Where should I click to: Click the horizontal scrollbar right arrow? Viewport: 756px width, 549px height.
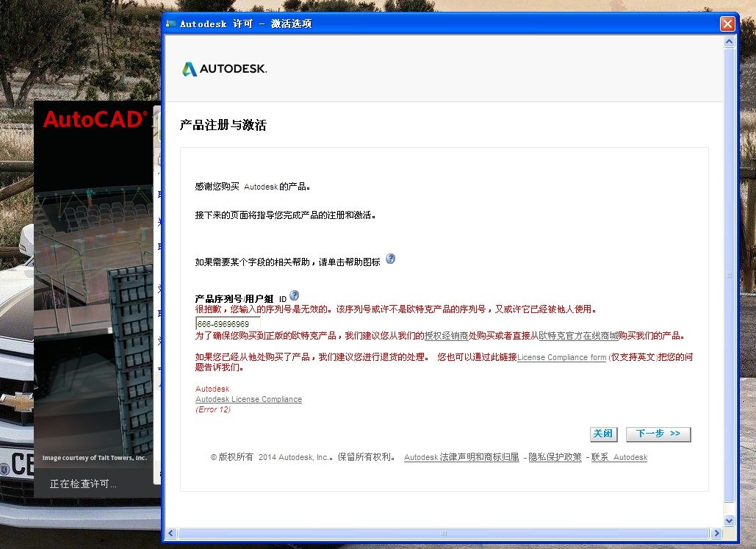717,533
